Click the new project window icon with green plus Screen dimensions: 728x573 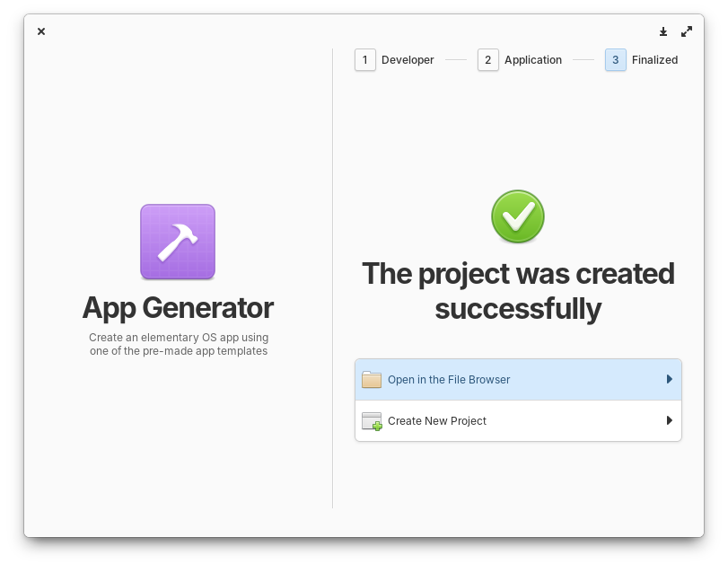click(x=372, y=421)
